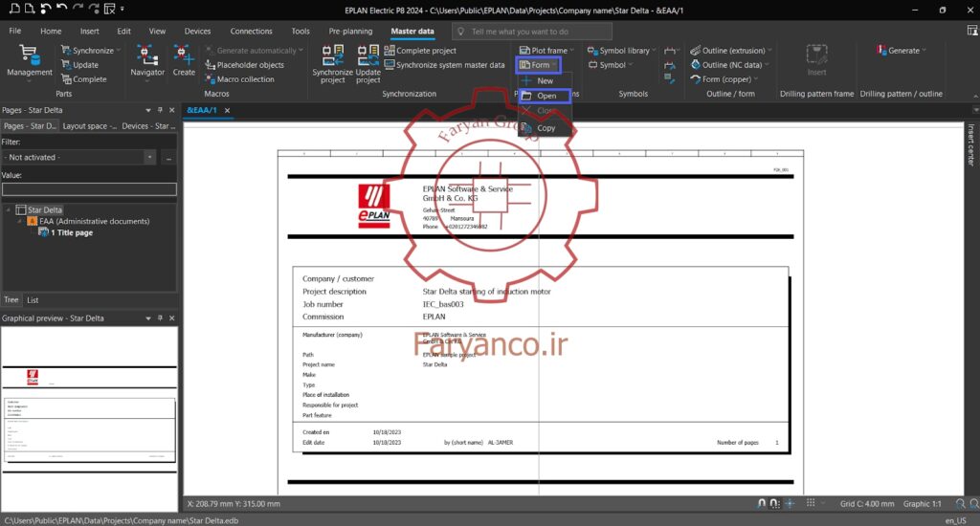The width and height of the screenshot is (980, 526).
Task: Collapse Star Delta project tree node
Action: (x=9, y=209)
